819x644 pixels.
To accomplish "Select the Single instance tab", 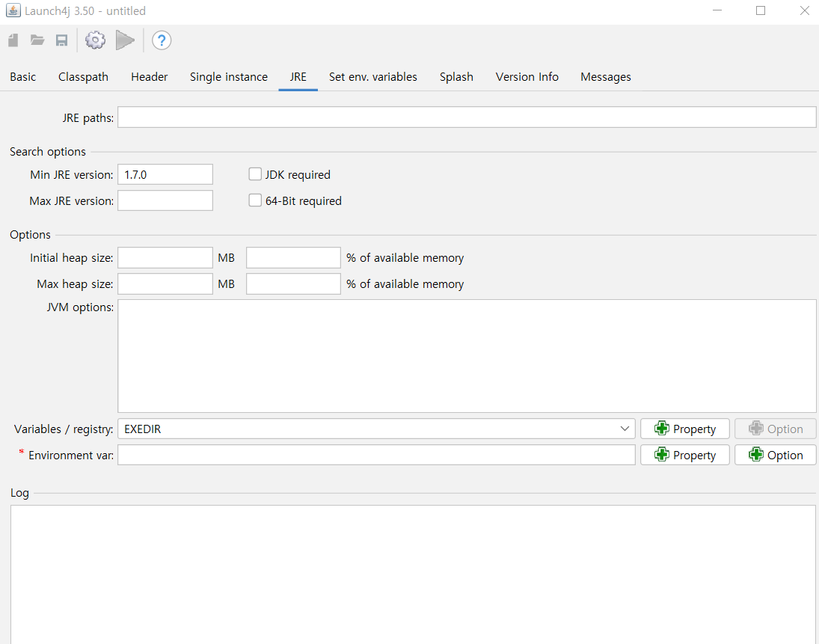I will (x=229, y=77).
